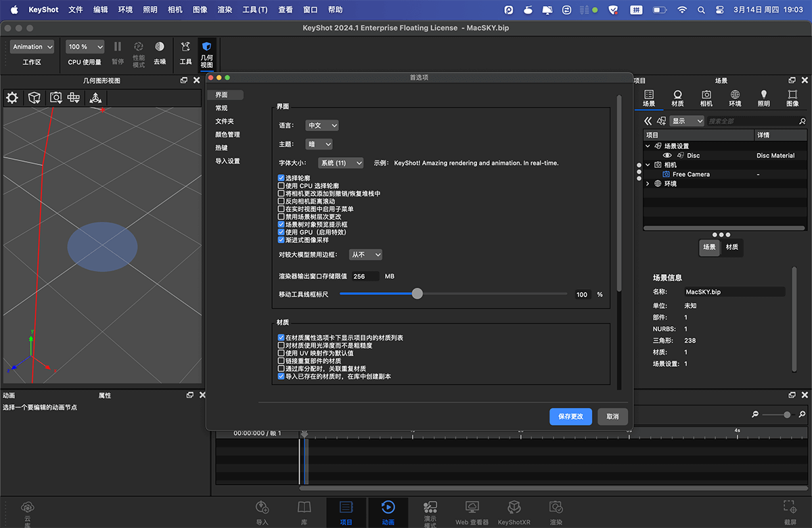The height and width of the screenshot is (528, 812).
Task: Uncheck 渐进式图像采样 checkbox
Action: (x=281, y=240)
